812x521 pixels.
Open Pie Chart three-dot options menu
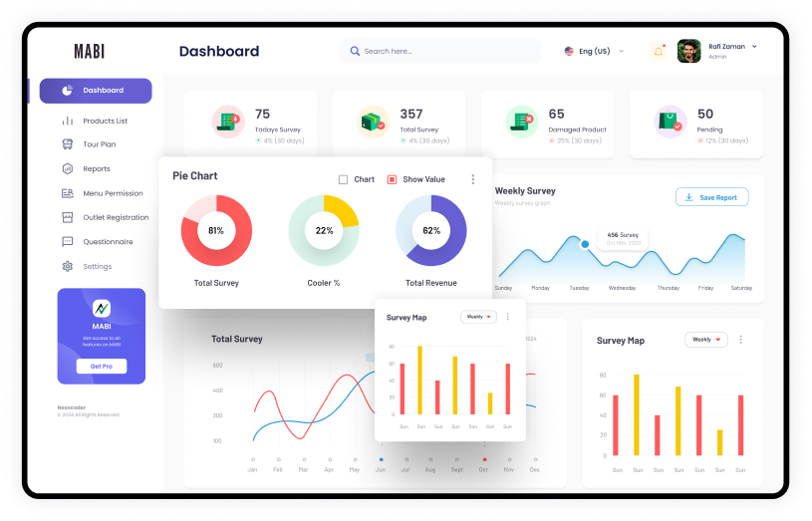pyautogui.click(x=473, y=179)
